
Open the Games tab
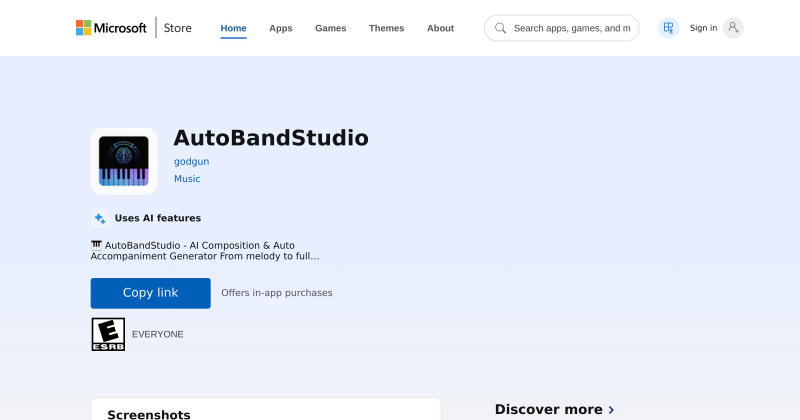(331, 28)
